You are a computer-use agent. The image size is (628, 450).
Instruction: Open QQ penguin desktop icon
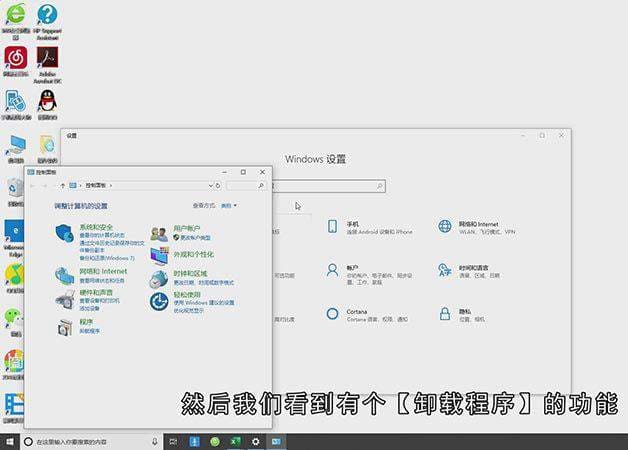pos(47,104)
